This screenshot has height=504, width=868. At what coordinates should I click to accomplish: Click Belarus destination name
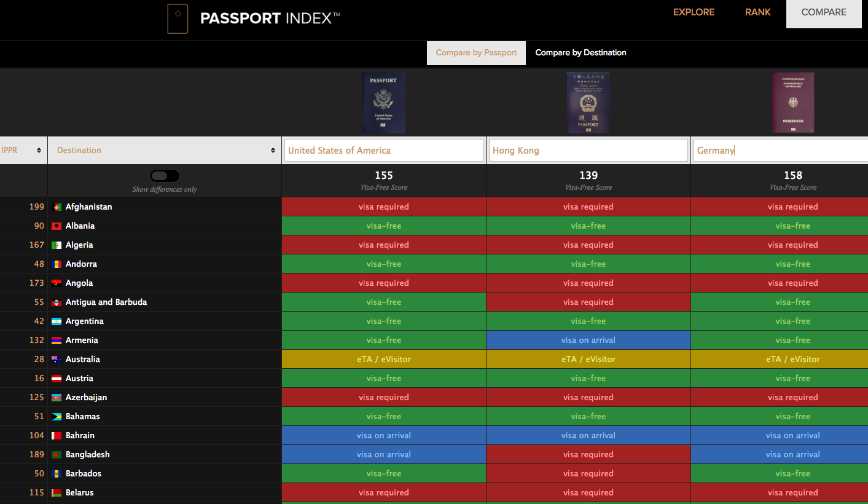80,493
